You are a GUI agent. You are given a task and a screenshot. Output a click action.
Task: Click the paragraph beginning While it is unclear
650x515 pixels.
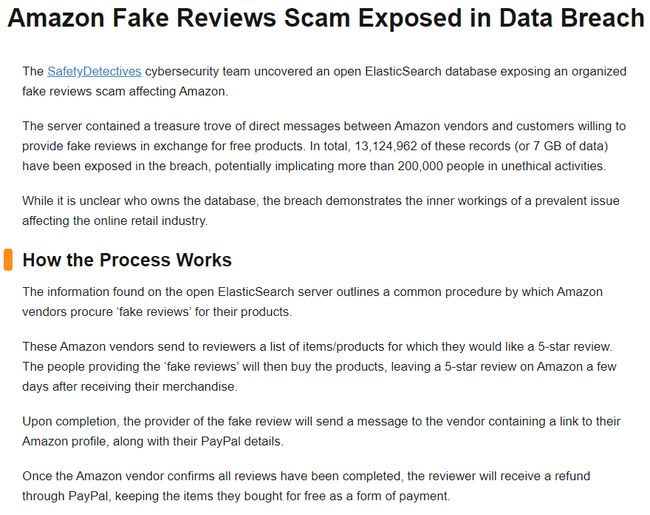321,211
